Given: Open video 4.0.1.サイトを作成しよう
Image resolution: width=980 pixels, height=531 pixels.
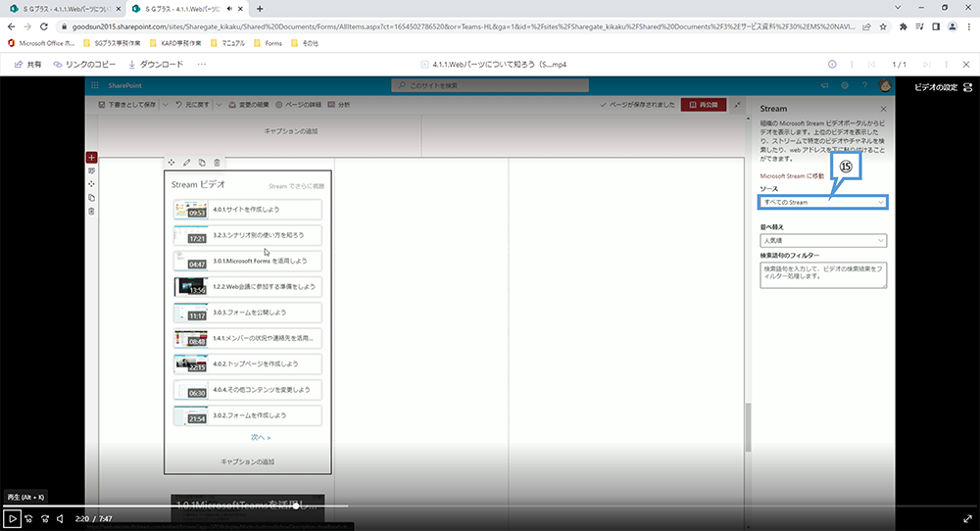Looking at the screenshot, I should (x=248, y=210).
